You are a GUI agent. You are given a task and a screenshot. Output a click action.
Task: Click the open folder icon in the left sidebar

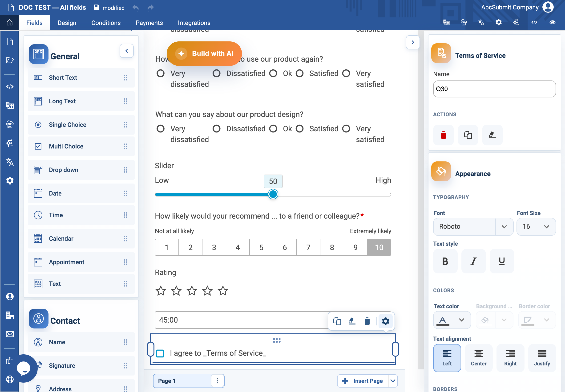(x=10, y=60)
